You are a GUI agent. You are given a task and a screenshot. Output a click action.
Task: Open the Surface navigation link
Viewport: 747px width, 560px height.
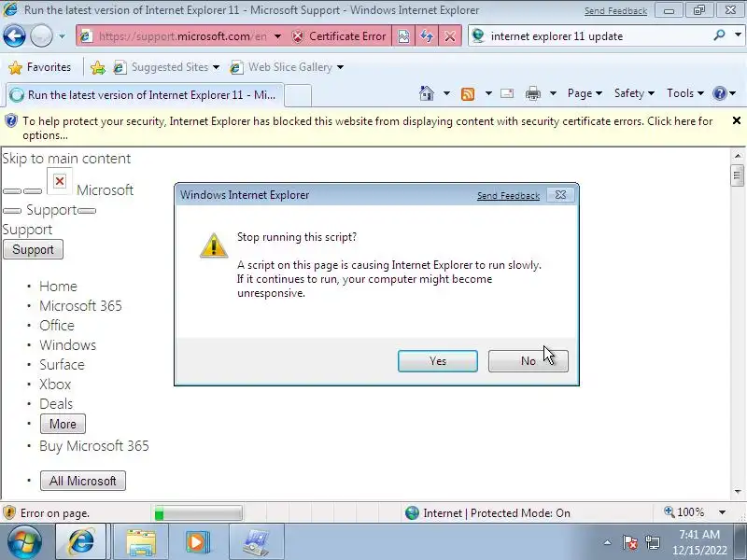point(62,364)
